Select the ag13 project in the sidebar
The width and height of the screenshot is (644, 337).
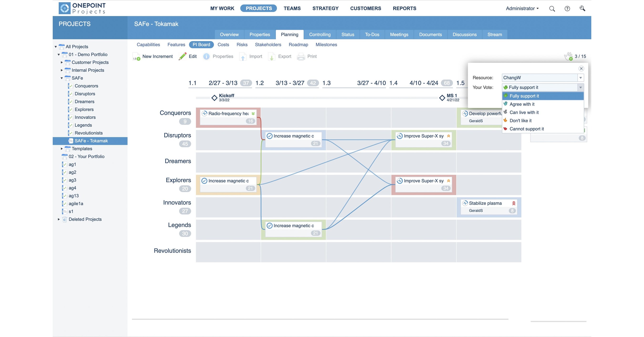coord(74,196)
